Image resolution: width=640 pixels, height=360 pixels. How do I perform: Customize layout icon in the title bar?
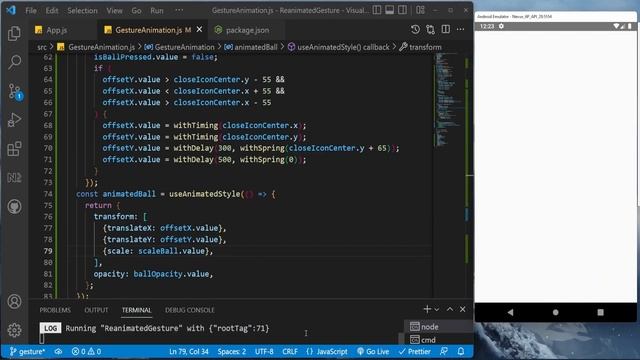pyautogui.click(x=420, y=10)
